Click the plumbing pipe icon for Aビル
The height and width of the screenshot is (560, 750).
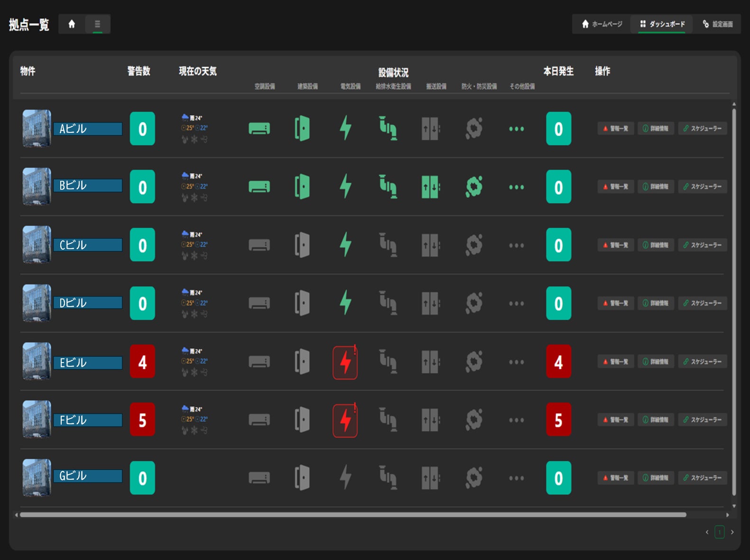(388, 128)
